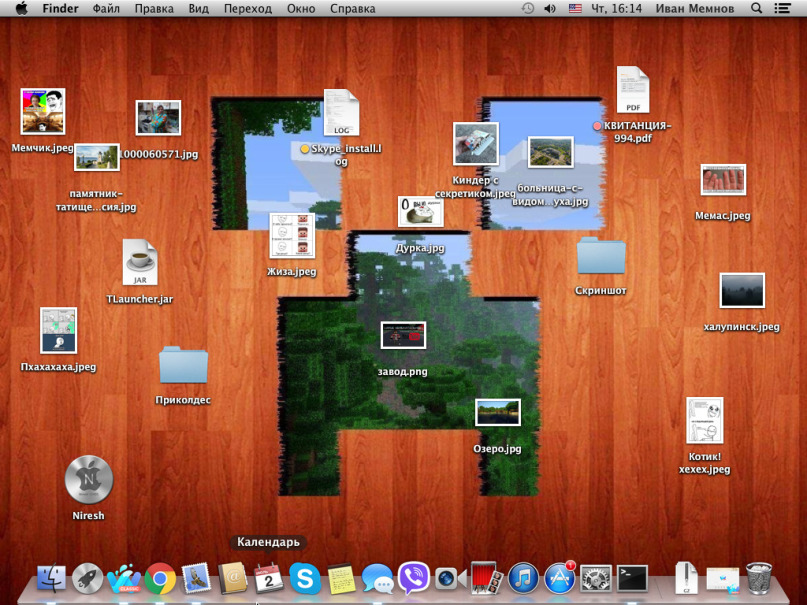The width and height of the screenshot is (807, 605).
Task: Select the Мемчик.jpeg thumbnail
Action: coord(43,111)
